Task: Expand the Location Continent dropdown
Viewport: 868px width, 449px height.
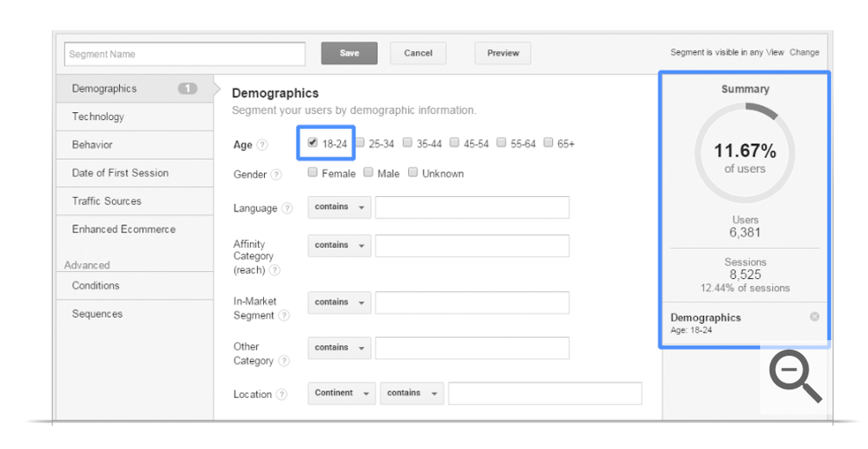Action: (x=342, y=394)
